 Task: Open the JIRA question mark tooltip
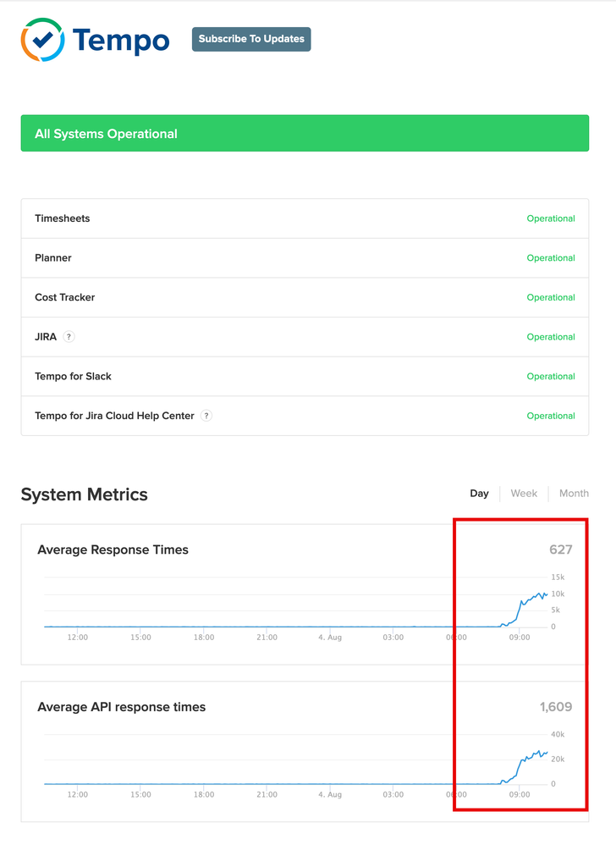pyautogui.click(x=69, y=337)
